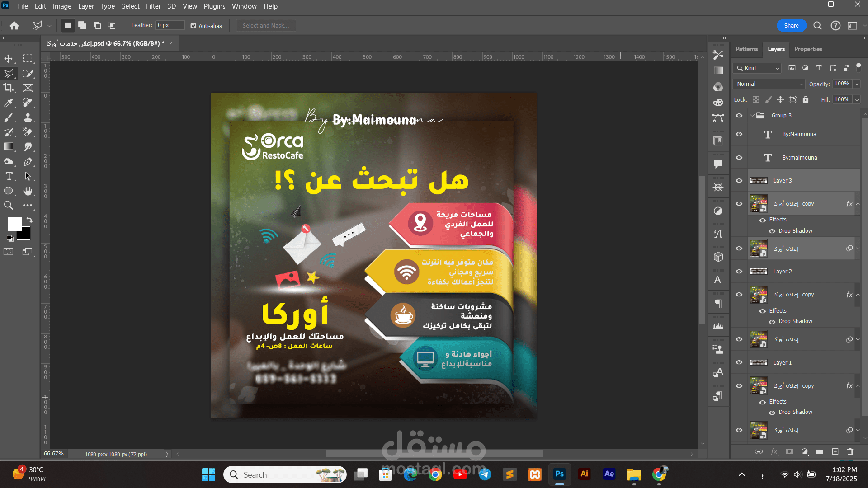Select the Eyedropper tool

tap(9, 103)
